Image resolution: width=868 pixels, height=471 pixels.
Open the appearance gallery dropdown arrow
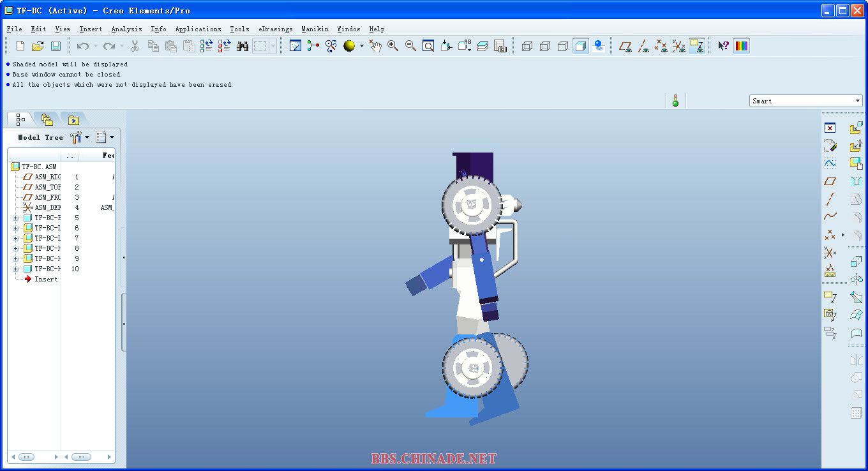tap(361, 46)
